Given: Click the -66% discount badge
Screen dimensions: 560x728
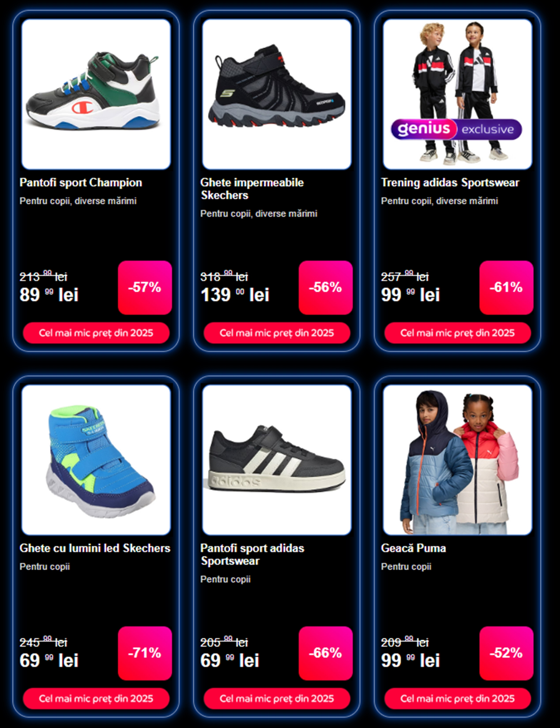Looking at the screenshot, I should tap(326, 653).
